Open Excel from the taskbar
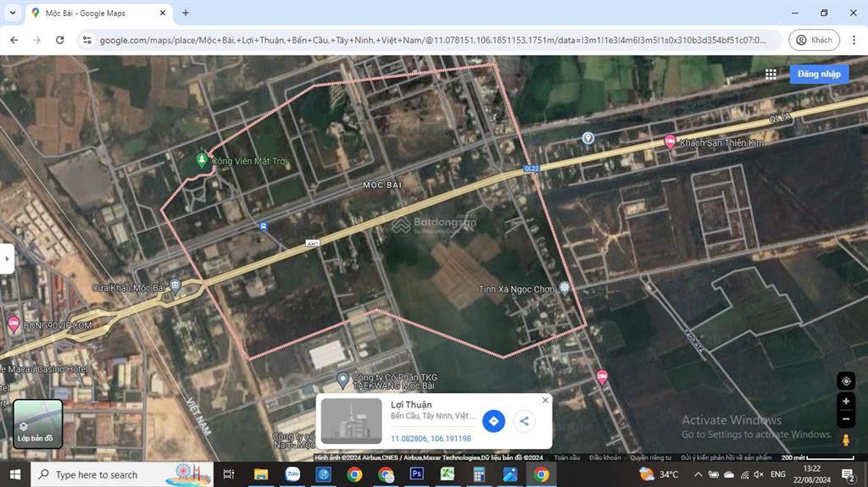The width and height of the screenshot is (868, 487). click(448, 474)
